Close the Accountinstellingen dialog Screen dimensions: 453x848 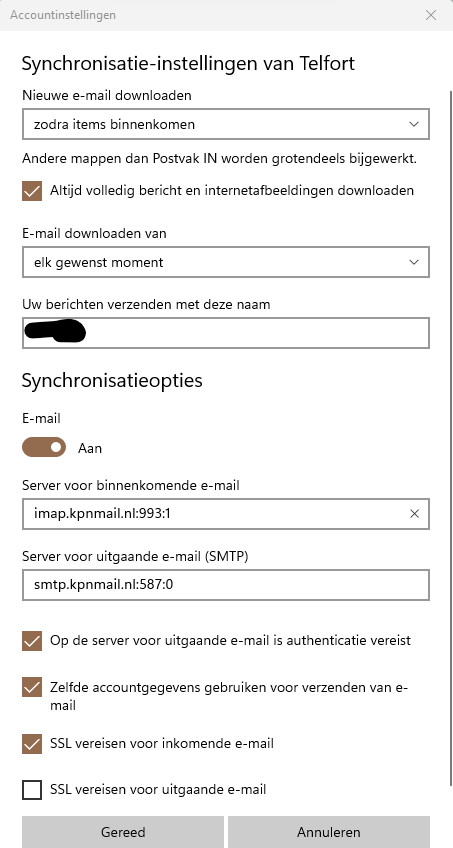coord(431,15)
